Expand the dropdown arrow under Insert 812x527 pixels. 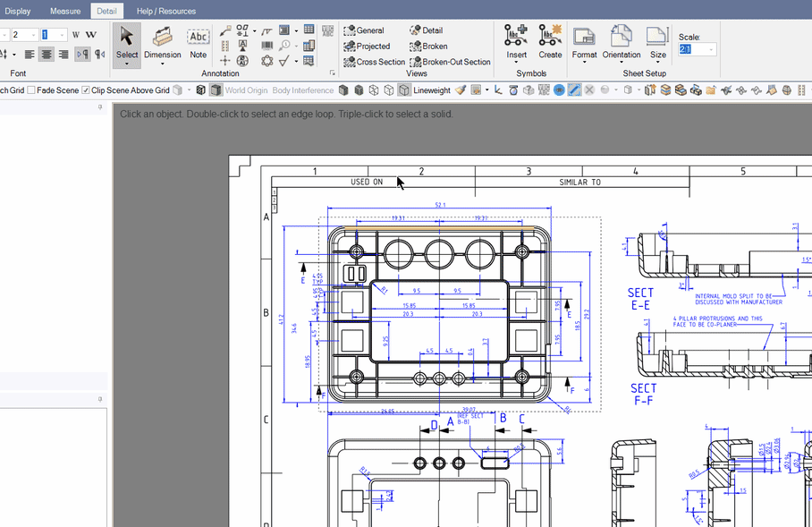coord(516,63)
